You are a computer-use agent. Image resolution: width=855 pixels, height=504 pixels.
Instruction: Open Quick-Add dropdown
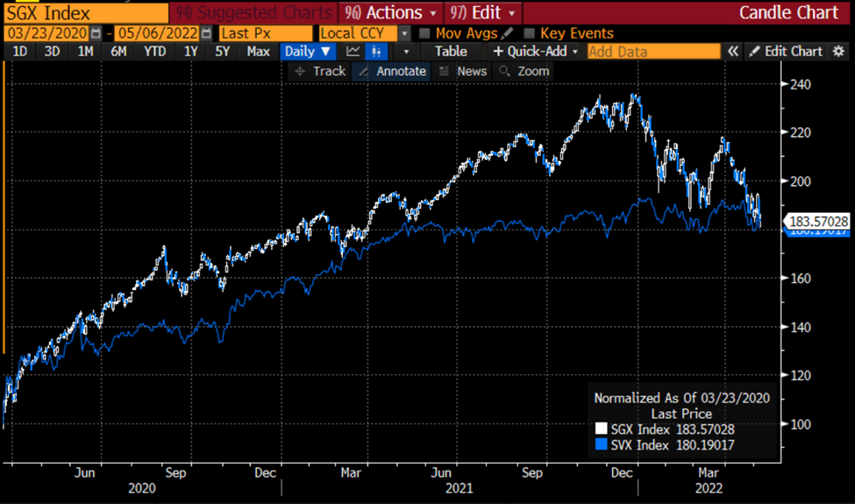tap(535, 51)
